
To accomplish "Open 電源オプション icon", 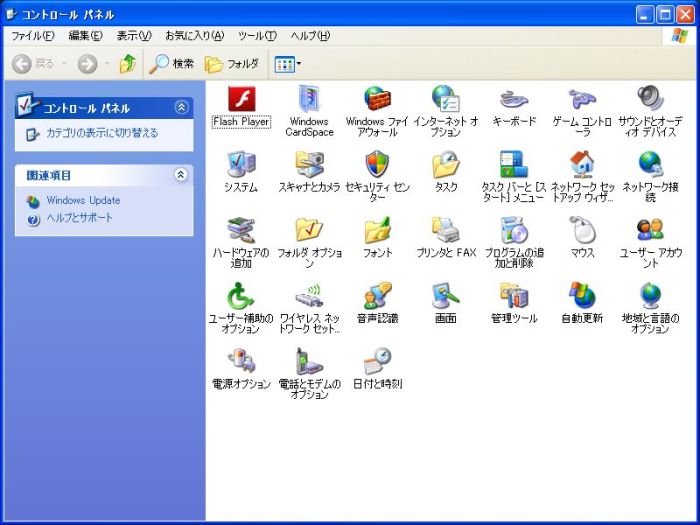I will pyautogui.click(x=241, y=361).
